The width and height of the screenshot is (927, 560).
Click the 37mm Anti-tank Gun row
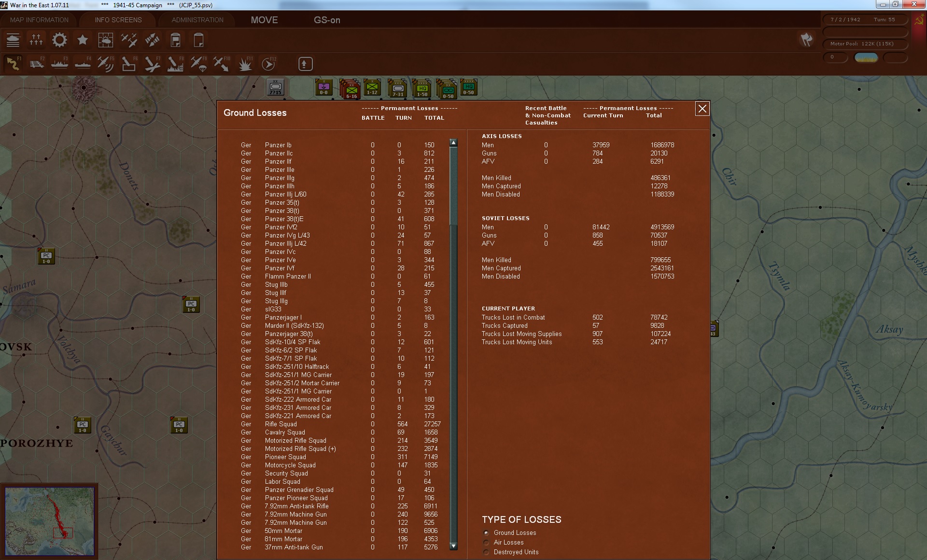click(x=340, y=547)
